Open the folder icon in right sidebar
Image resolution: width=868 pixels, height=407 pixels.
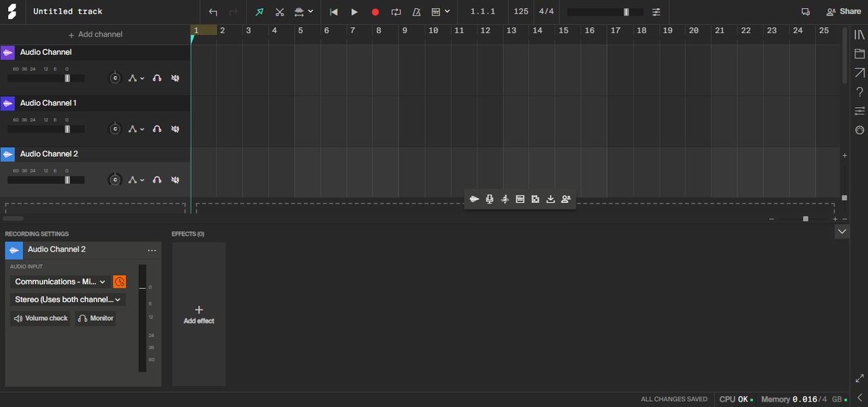pos(859,54)
